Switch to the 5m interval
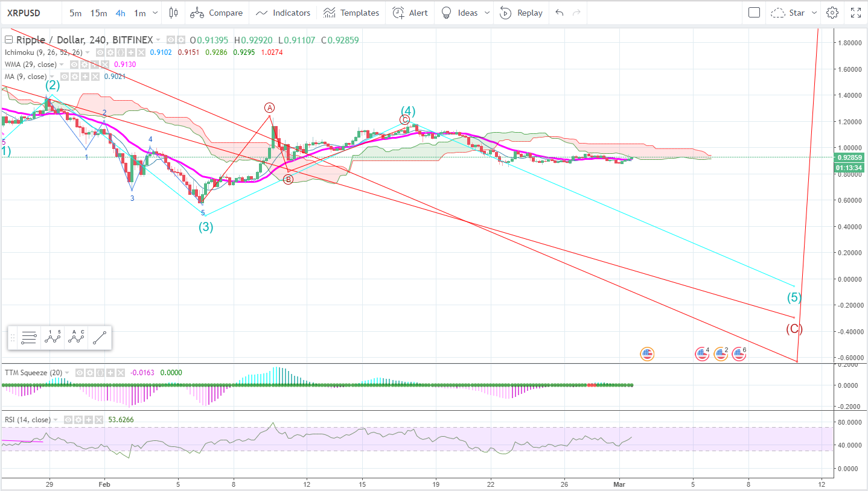Image resolution: width=868 pixels, height=491 pixels. (75, 13)
